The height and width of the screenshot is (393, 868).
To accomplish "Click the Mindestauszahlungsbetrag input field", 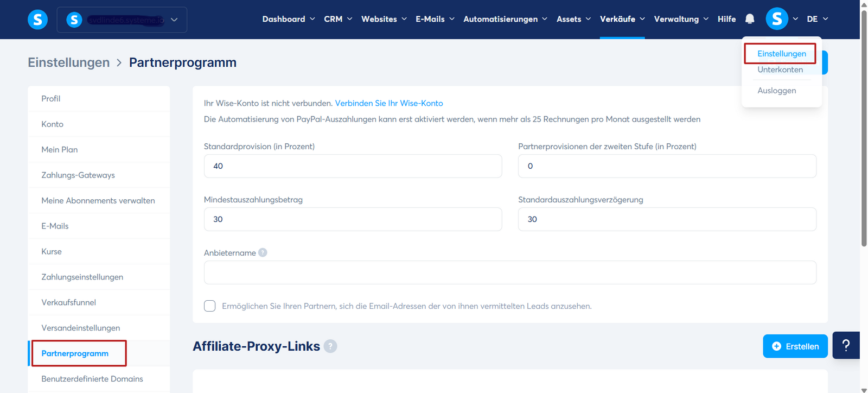I will pos(353,219).
